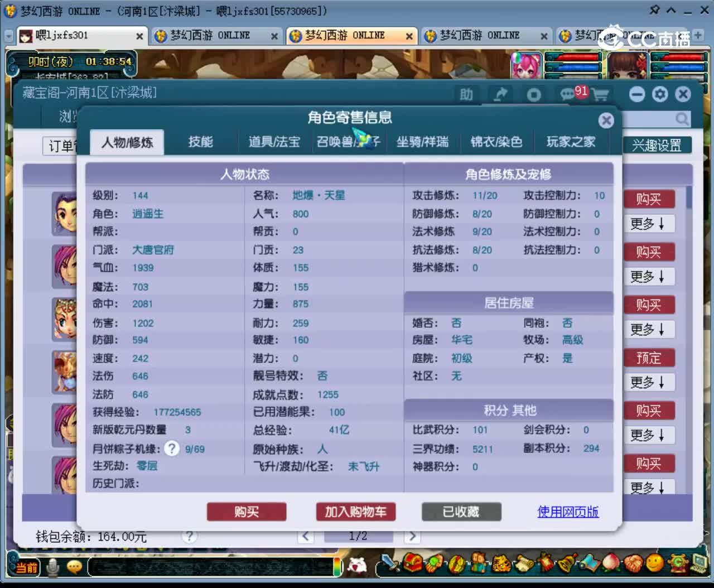
Task: Click the wallet balance 164.00元
Action: coord(122,537)
